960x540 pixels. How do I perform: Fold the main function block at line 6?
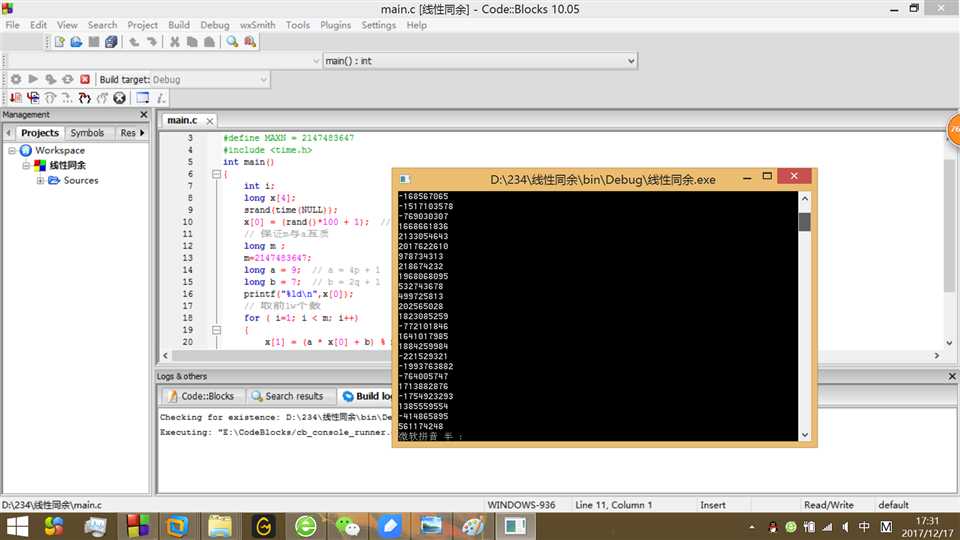[216, 174]
